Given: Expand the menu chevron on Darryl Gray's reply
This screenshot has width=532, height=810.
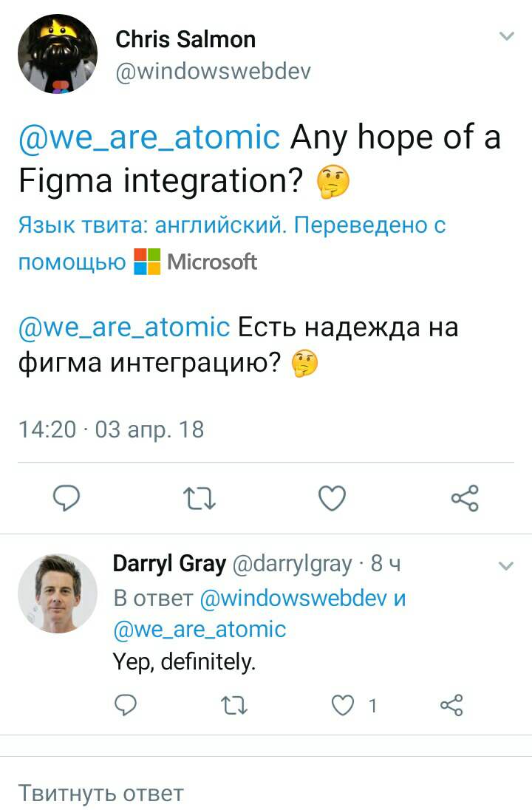Looking at the screenshot, I should tap(506, 566).
